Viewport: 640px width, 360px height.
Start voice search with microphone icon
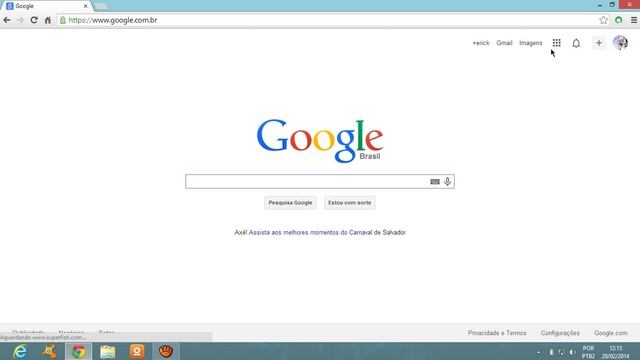click(x=447, y=182)
